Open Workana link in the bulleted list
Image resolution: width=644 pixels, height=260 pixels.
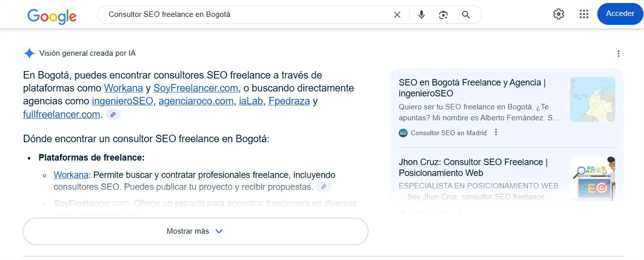pos(71,175)
